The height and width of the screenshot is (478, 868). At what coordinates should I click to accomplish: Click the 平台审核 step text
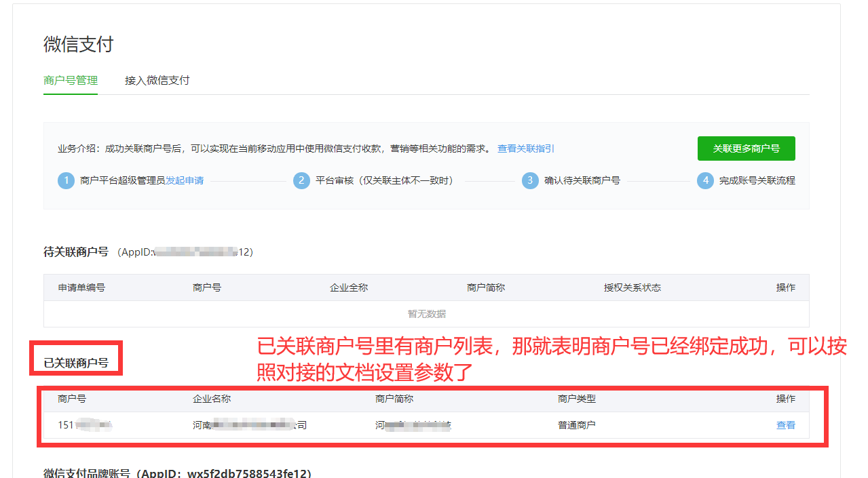[384, 180]
